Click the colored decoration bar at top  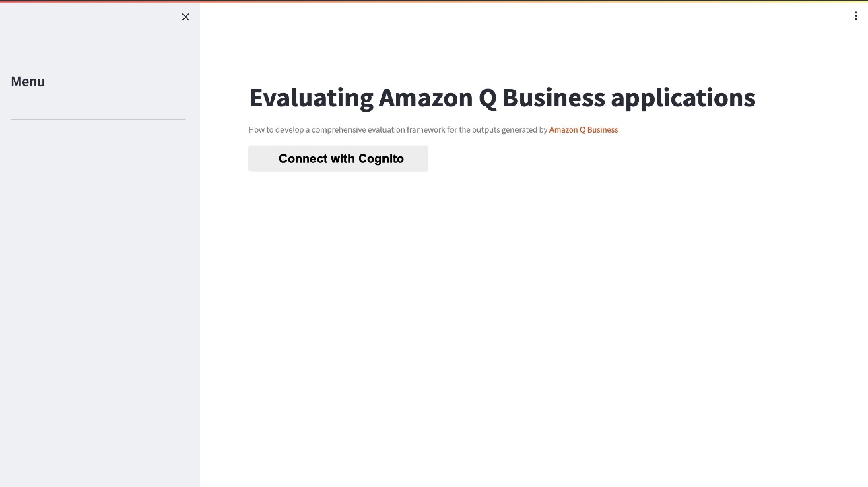tap(434, 1)
